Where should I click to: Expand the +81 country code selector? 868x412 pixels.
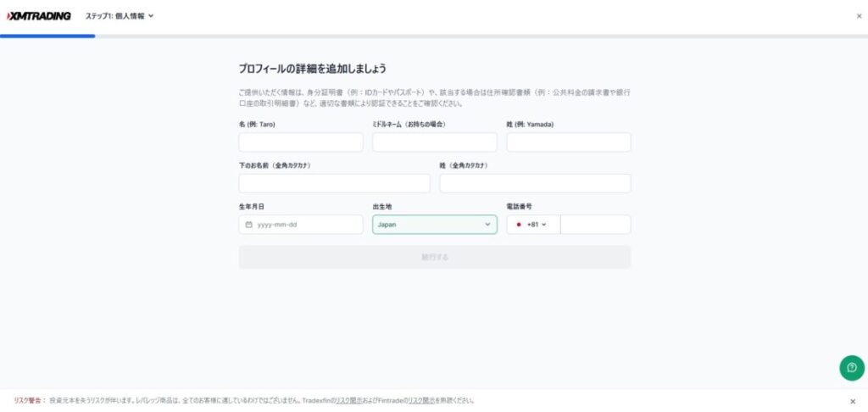click(x=537, y=225)
